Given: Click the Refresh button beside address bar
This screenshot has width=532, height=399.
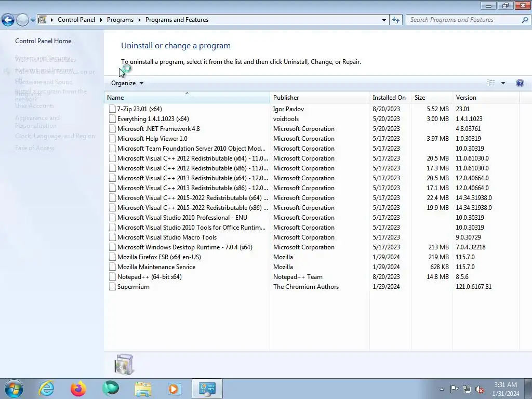Looking at the screenshot, I should (395, 20).
